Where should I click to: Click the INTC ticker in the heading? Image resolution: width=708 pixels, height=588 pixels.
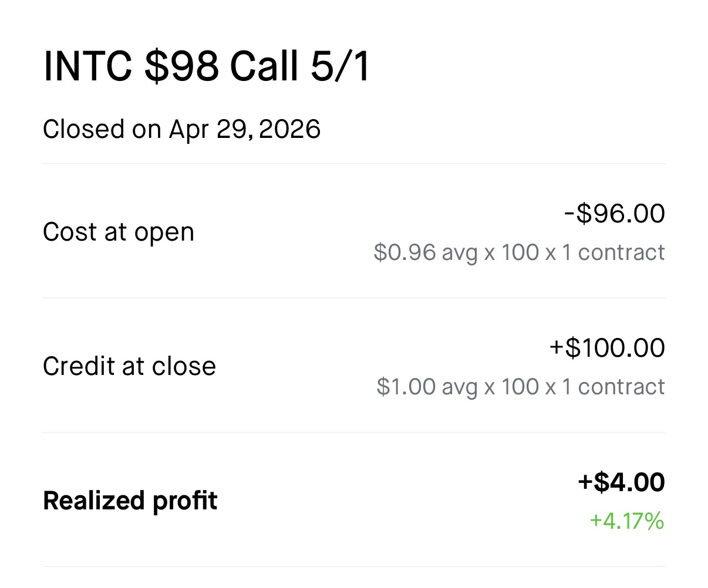87,66
